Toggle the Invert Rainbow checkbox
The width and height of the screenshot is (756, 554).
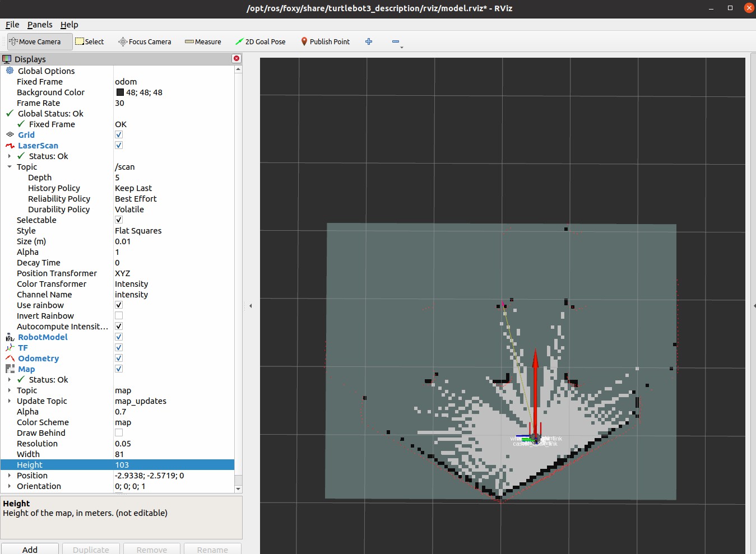[x=119, y=316]
